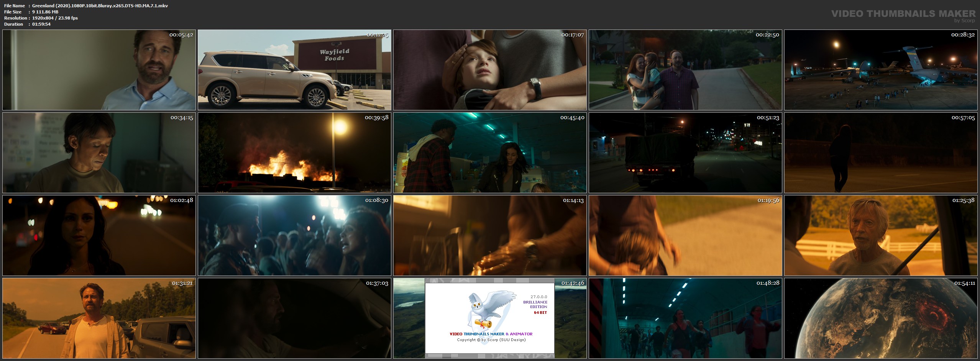Select the couple on street thumbnail 00:22:50
The width and height of the screenshot is (980, 361).
(x=685, y=70)
